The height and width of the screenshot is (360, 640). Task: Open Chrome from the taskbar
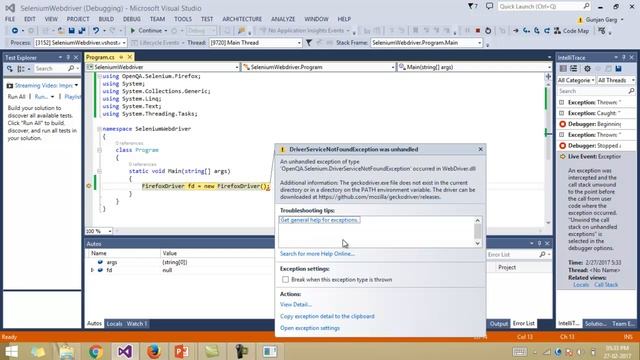click(x=96, y=351)
